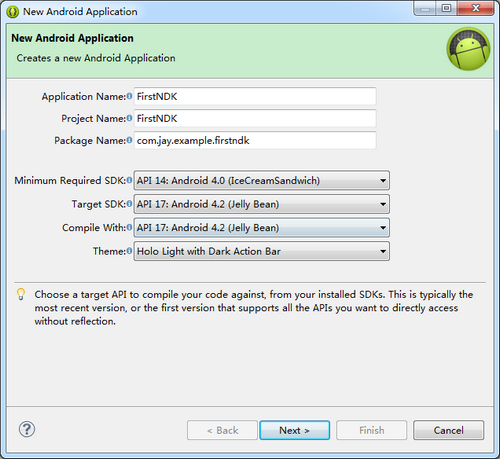Click the Android robot logo icon
This screenshot has width=500, height=459.
pos(468,49)
